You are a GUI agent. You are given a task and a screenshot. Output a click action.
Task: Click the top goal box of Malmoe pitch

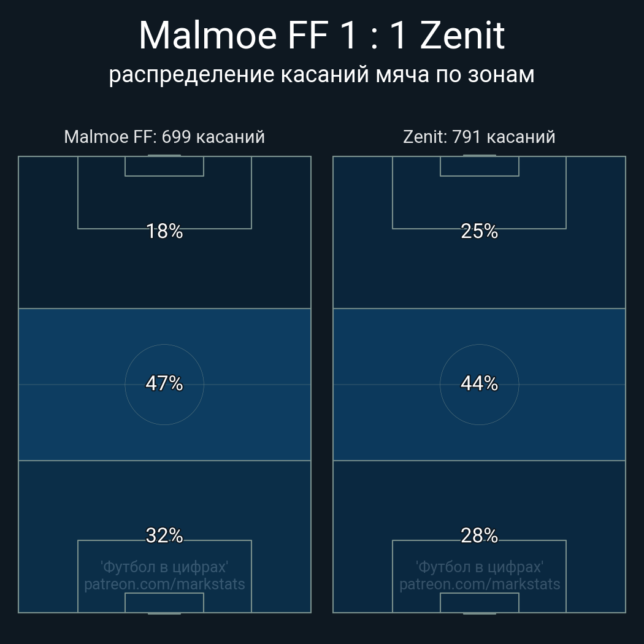(x=164, y=166)
